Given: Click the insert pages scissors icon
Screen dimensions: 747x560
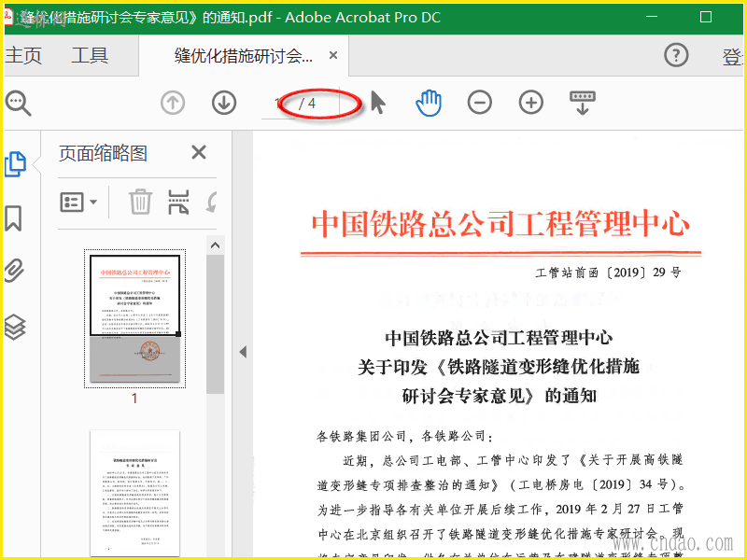Looking at the screenshot, I should coord(178,202).
